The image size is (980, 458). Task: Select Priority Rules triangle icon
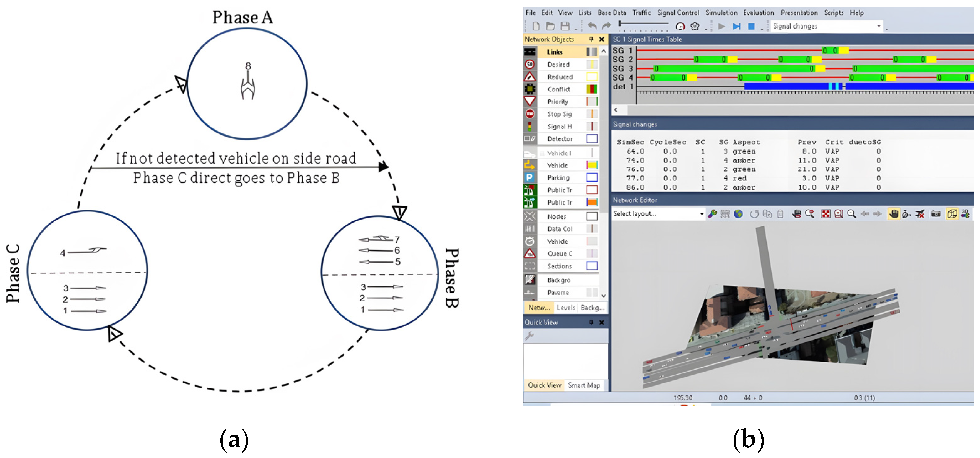tap(530, 101)
